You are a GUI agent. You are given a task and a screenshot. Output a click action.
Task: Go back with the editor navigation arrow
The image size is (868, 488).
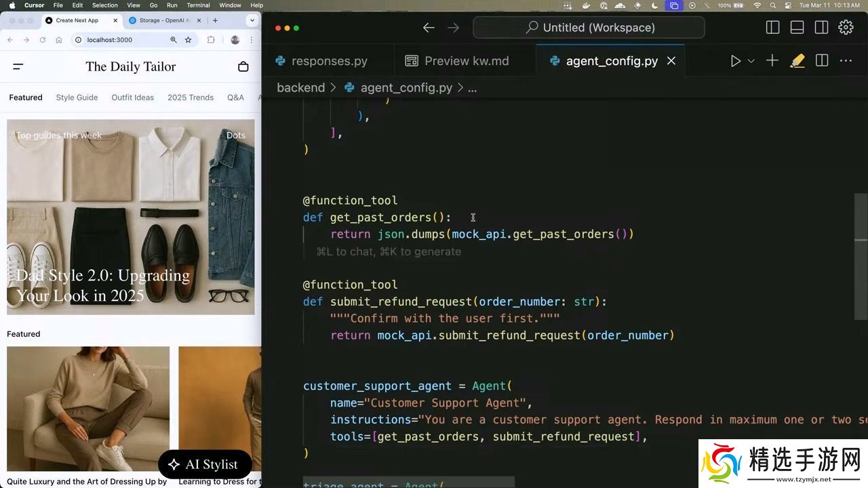[x=429, y=28]
